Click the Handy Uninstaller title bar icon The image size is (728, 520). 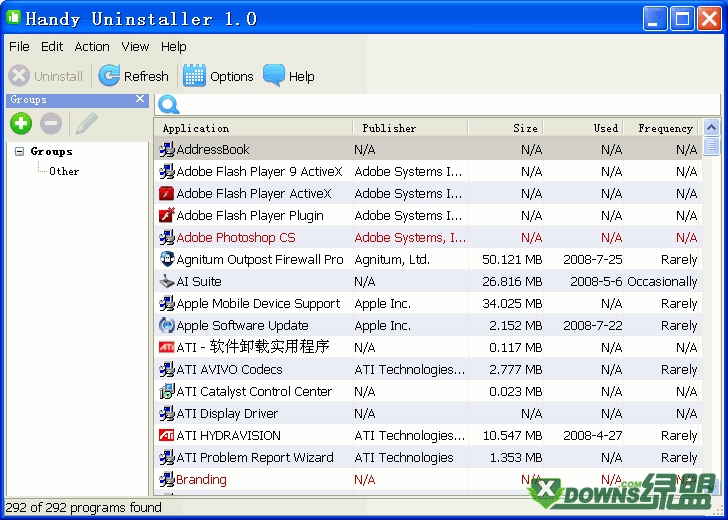click(x=13, y=17)
